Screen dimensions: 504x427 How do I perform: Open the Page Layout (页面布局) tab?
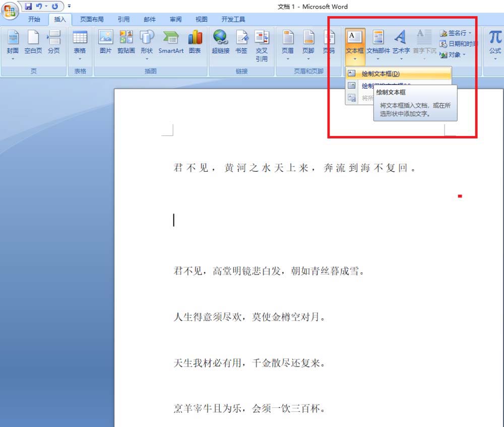[92, 19]
